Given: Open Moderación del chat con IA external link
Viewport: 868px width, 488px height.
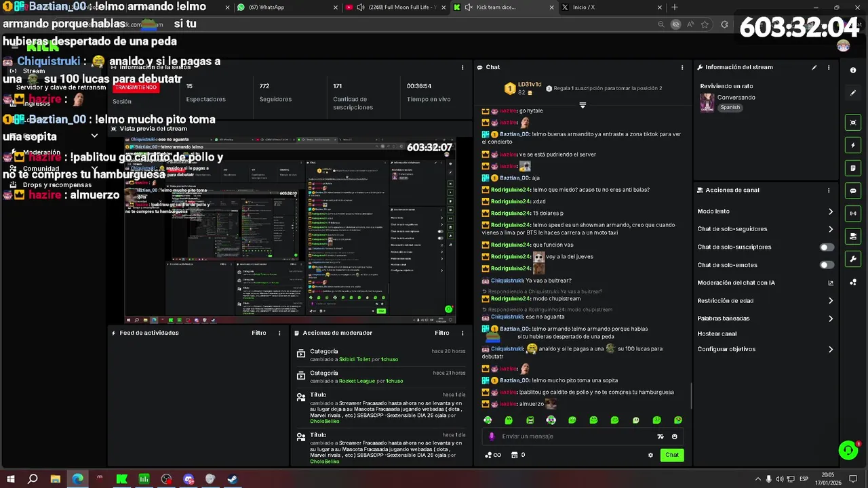Looking at the screenshot, I should [831, 283].
